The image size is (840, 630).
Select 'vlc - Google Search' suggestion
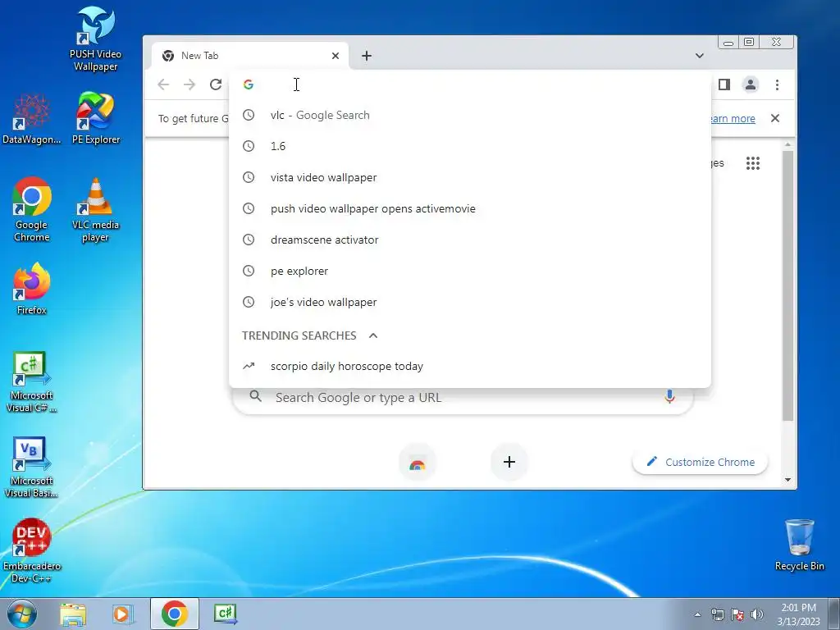470,115
